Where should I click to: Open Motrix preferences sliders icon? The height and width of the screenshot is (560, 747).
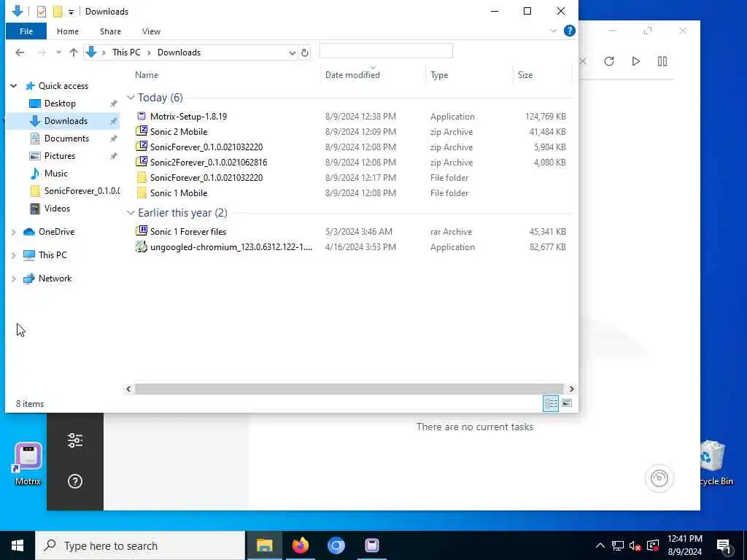click(75, 440)
